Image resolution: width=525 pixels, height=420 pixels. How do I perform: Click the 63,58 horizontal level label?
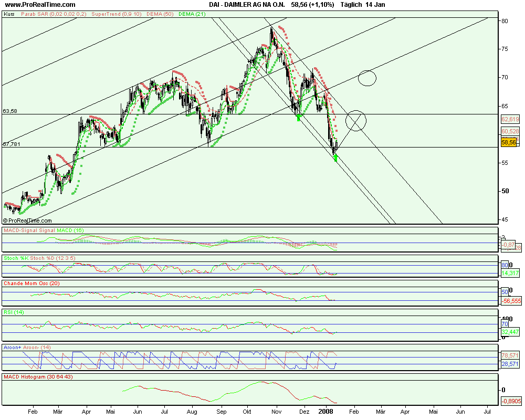pyautogui.click(x=10, y=111)
